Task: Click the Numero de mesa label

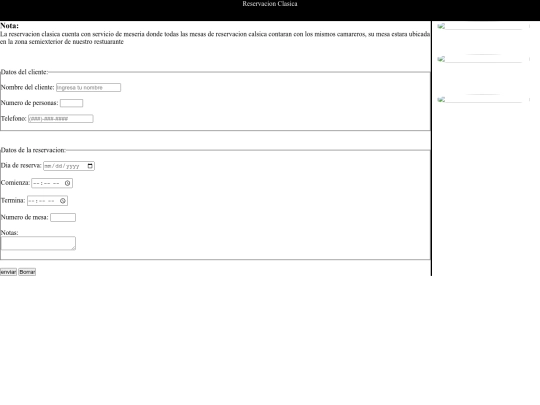Action: pos(24,217)
